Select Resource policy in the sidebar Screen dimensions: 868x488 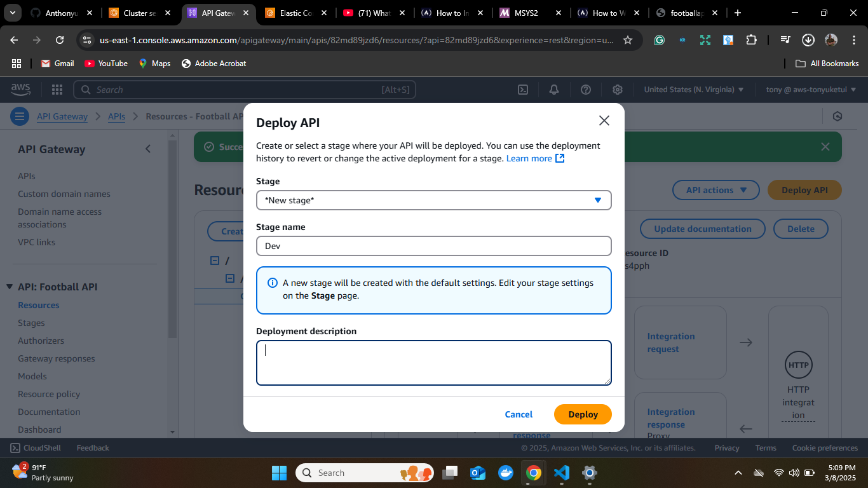coord(49,394)
